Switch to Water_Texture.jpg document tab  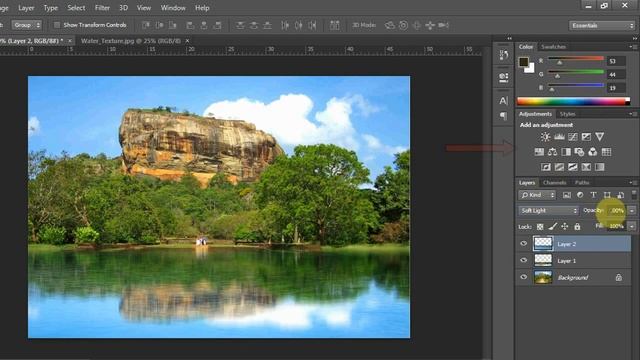point(131,41)
